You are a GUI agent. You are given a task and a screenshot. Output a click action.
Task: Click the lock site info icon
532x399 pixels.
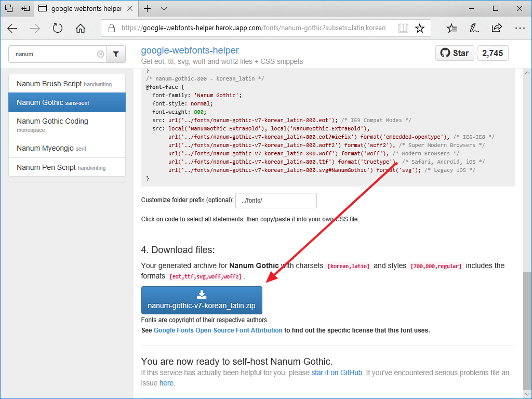click(x=112, y=28)
